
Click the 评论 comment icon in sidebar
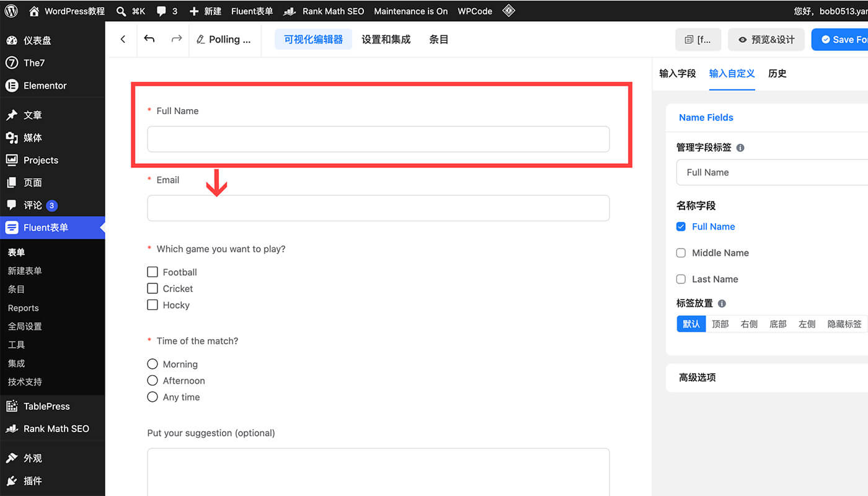click(x=12, y=205)
